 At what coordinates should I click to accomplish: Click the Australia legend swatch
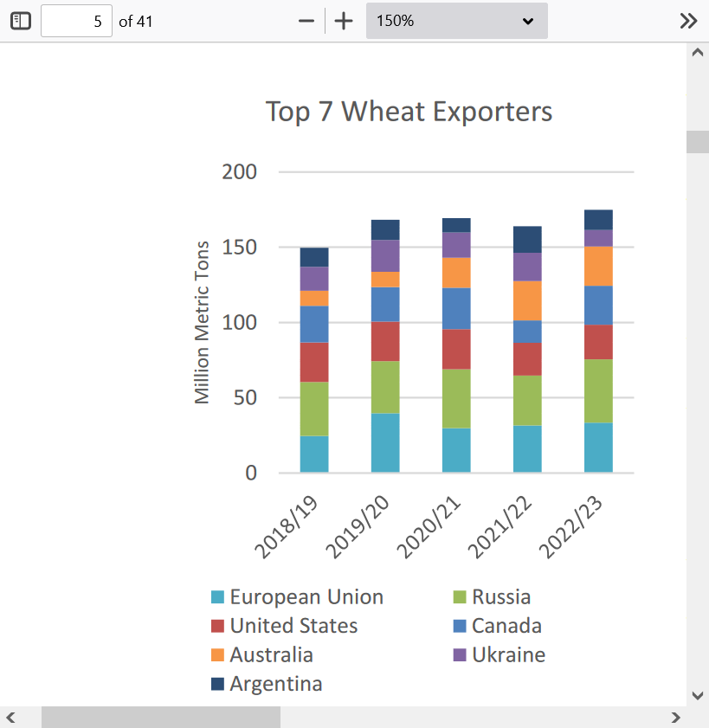pos(217,655)
